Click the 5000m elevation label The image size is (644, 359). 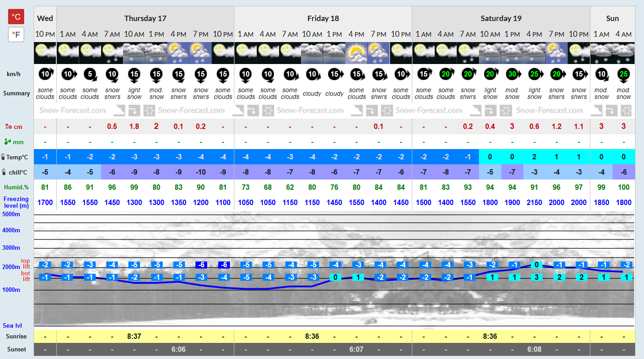(x=12, y=214)
